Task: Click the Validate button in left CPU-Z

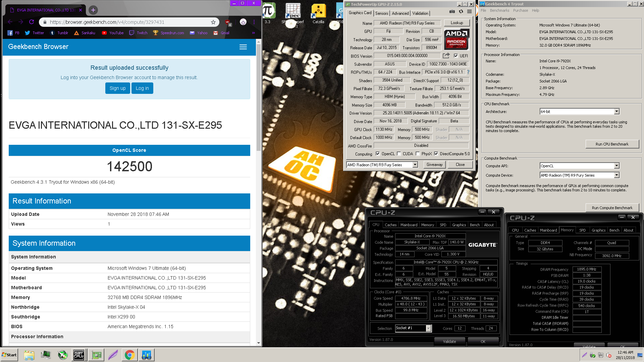Action: click(x=449, y=342)
